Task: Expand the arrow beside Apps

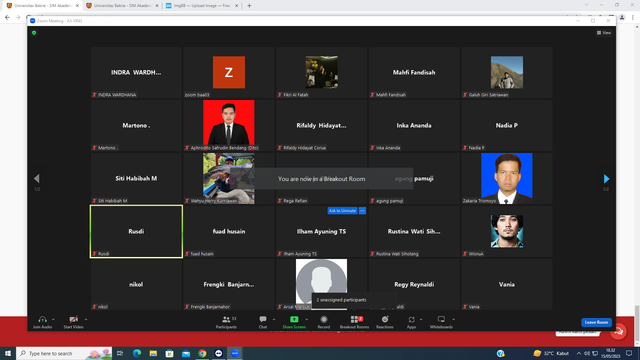Action: pyautogui.click(x=421, y=319)
